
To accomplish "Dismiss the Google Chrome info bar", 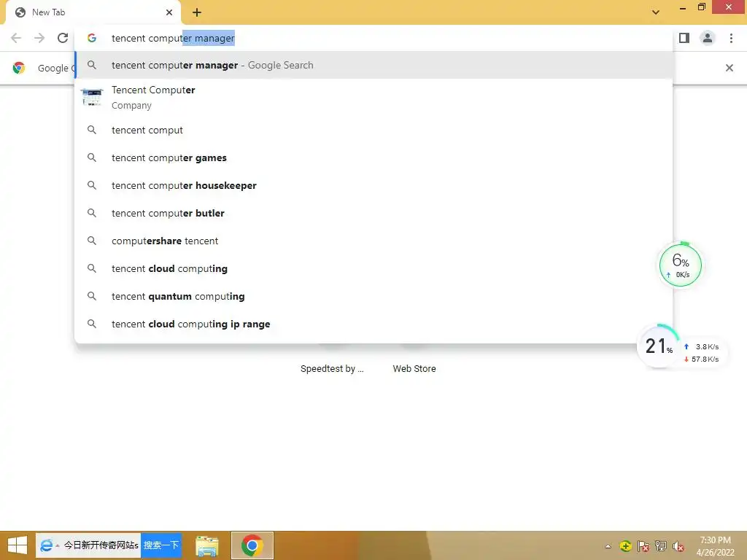I will pyautogui.click(x=729, y=68).
